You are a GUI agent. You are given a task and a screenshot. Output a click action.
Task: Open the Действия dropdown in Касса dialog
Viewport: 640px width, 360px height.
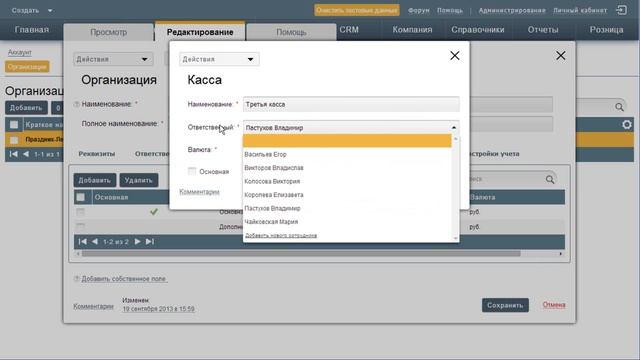pos(219,59)
